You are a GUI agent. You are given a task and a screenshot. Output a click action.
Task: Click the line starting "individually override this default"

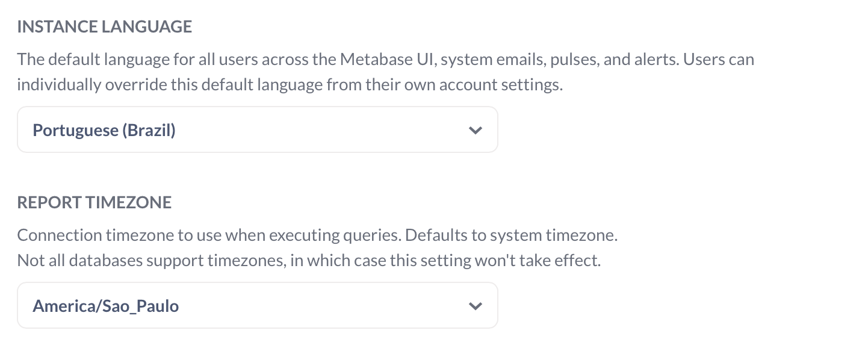coord(290,85)
